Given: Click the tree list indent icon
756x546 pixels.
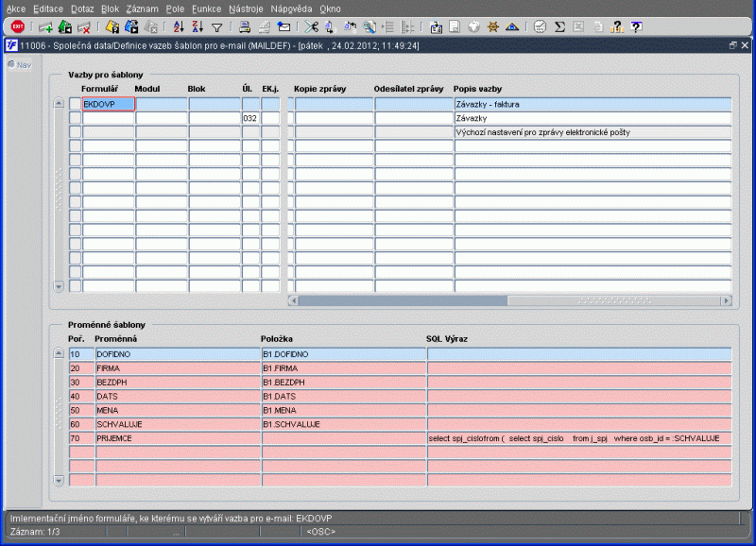Looking at the screenshot, I should pos(388,27).
